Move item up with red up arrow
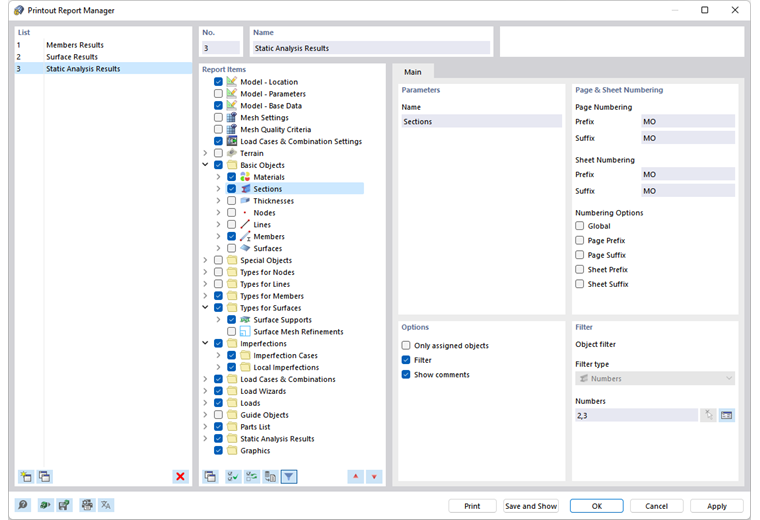This screenshot has width=760, height=520. tap(356, 477)
